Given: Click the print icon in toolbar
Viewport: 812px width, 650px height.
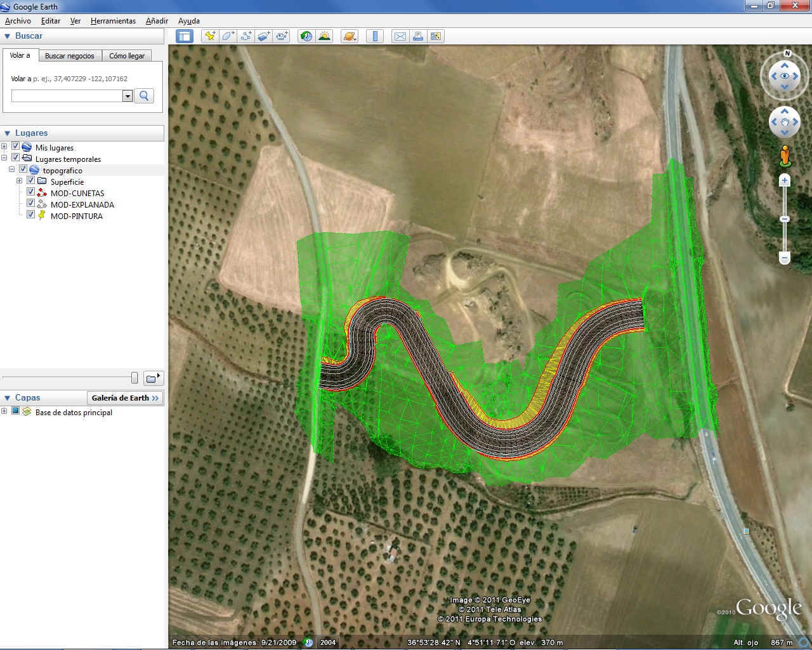Looking at the screenshot, I should pos(418,36).
